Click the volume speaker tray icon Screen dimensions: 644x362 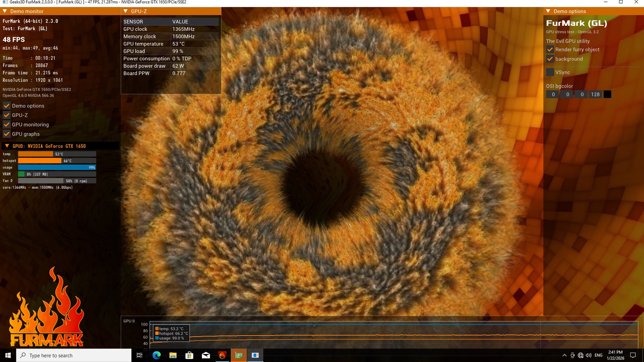pyautogui.click(x=588, y=355)
